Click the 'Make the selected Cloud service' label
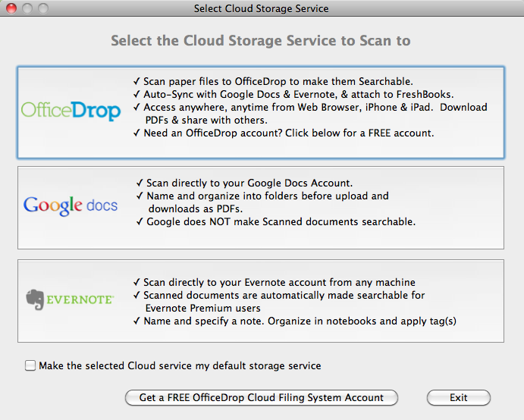The height and width of the screenshot is (420, 524). click(180, 366)
